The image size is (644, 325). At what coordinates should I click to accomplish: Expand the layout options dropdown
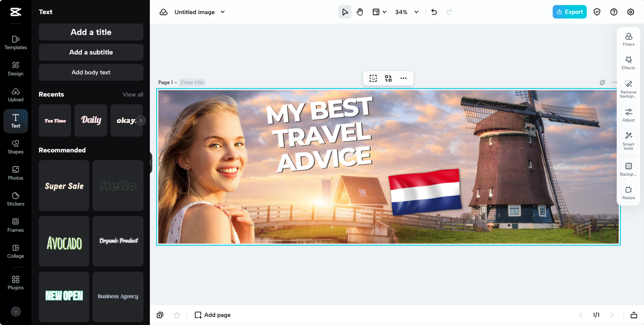pyautogui.click(x=379, y=12)
